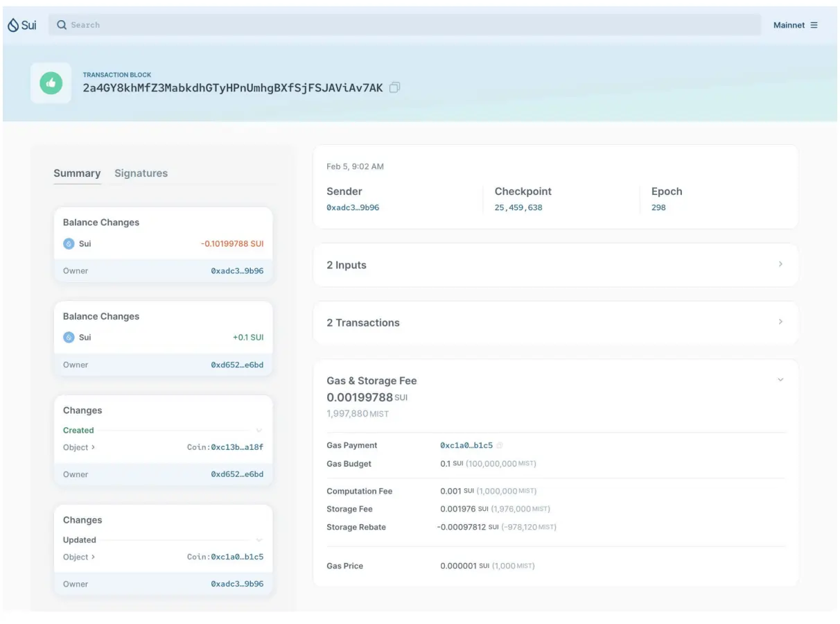Click the Feb 5, 9:02 AM timestamp
This screenshot has height=624, width=840.
(x=355, y=166)
